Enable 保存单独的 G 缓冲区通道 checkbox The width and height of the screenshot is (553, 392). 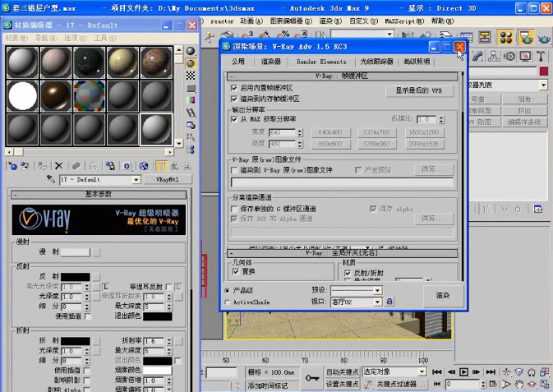point(234,209)
